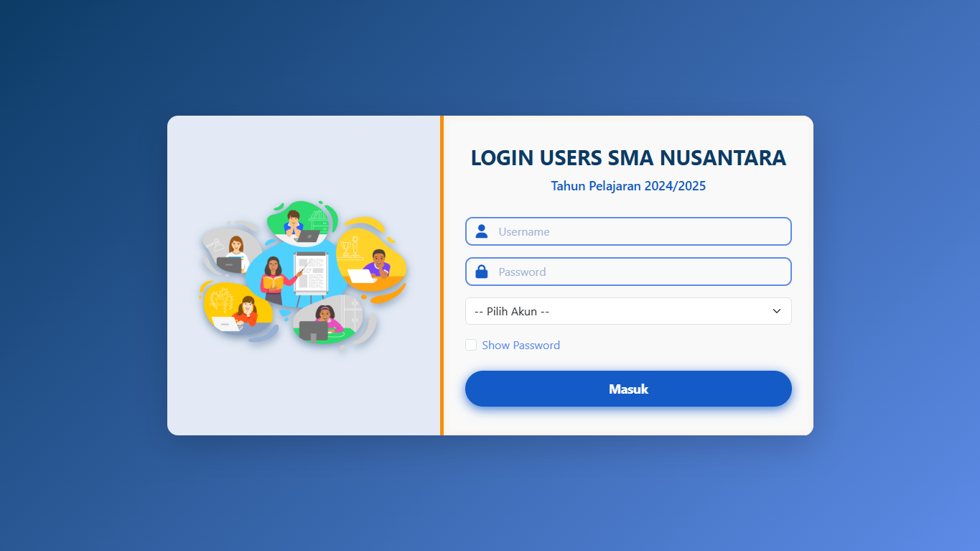Screen dimensions: 980x551
Task: Click the flipchart board in the illustration
Action: tap(311, 273)
